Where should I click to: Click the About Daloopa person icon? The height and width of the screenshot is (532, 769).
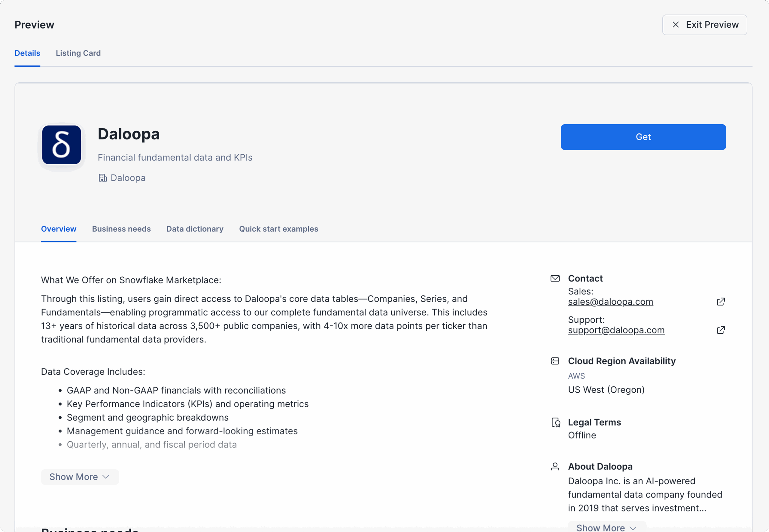(x=555, y=466)
